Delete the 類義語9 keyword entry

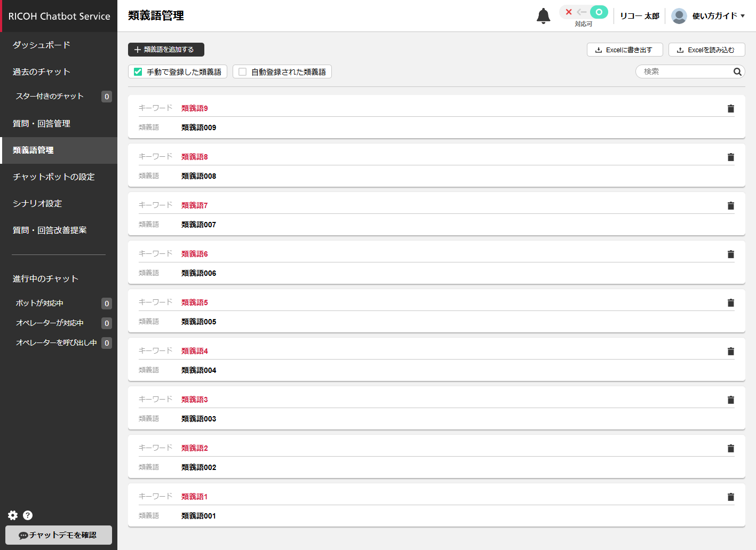pyautogui.click(x=730, y=108)
